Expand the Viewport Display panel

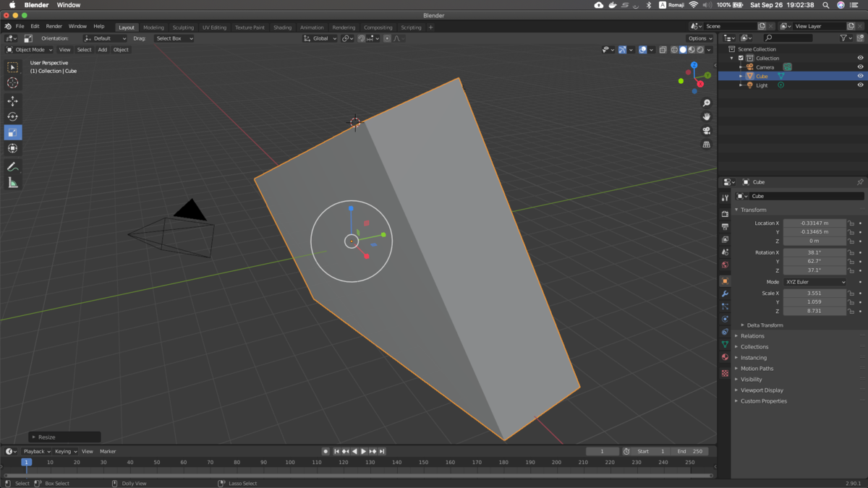[x=762, y=390]
